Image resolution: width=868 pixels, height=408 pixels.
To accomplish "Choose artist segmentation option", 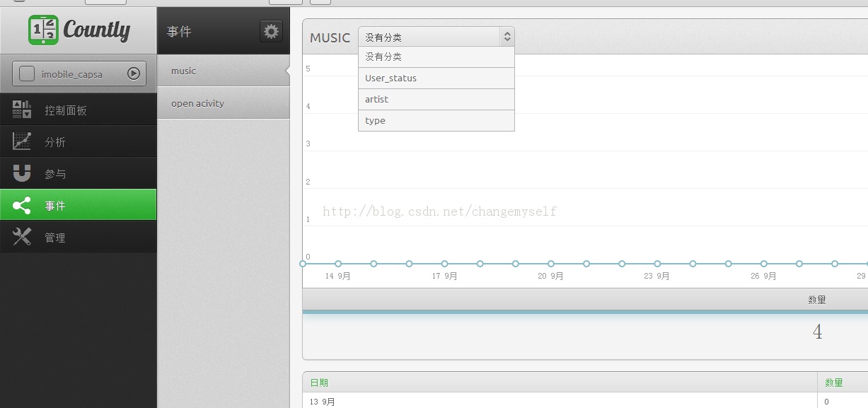I will coord(436,100).
